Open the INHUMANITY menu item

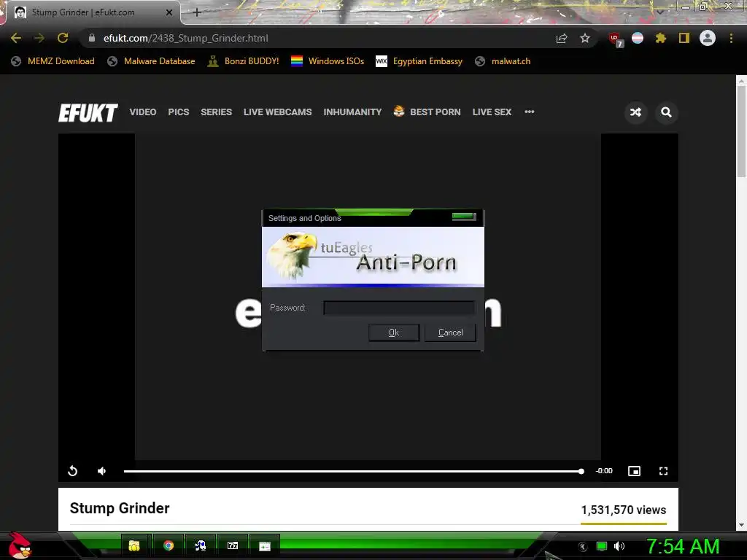pyautogui.click(x=352, y=112)
